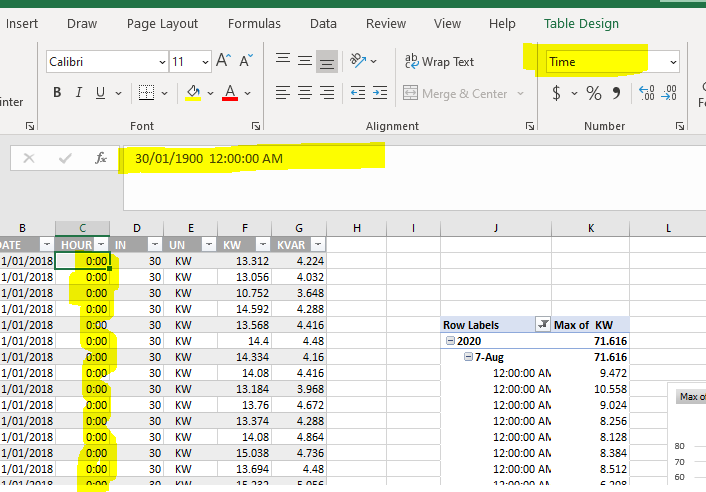The image size is (706, 492).
Task: Open UN column filter dropdown
Action: click(x=209, y=244)
